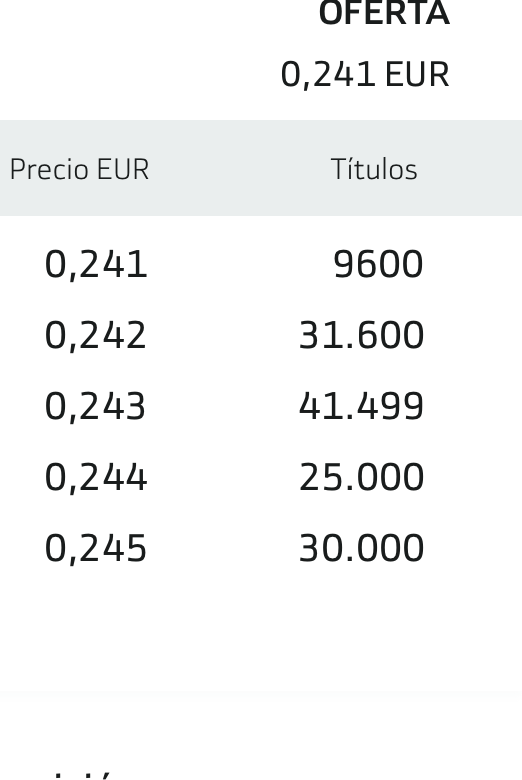The height and width of the screenshot is (780, 522).
Task: Select the 0,242 price cell
Action: [96, 336]
